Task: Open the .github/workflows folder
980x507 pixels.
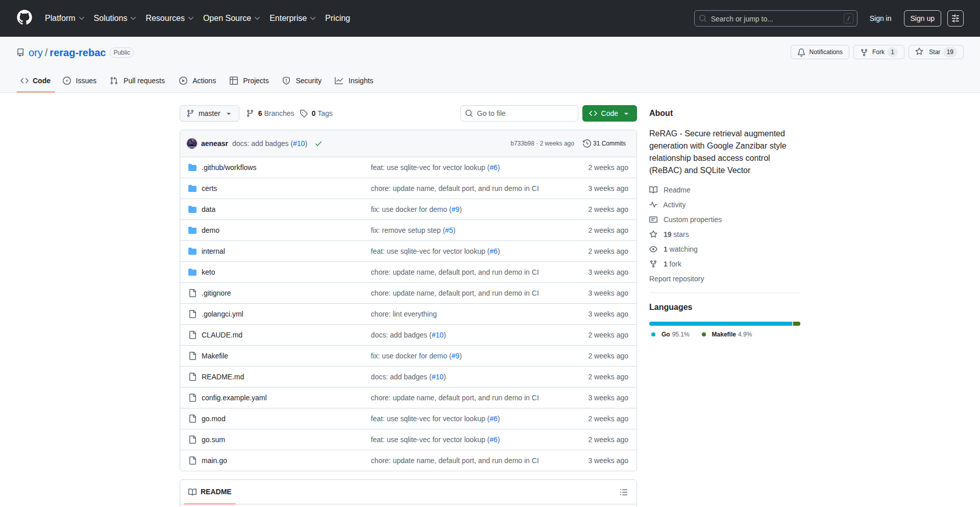Action: [229, 167]
